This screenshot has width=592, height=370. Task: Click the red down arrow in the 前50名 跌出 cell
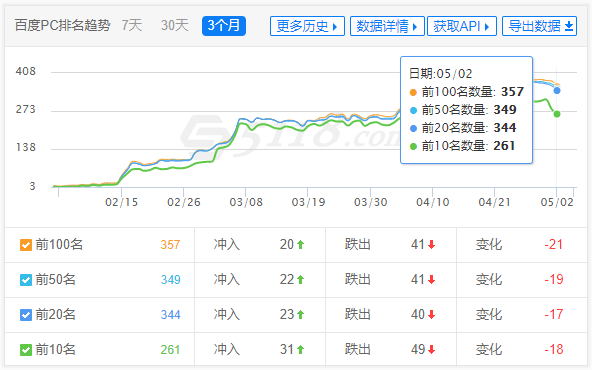(x=432, y=280)
